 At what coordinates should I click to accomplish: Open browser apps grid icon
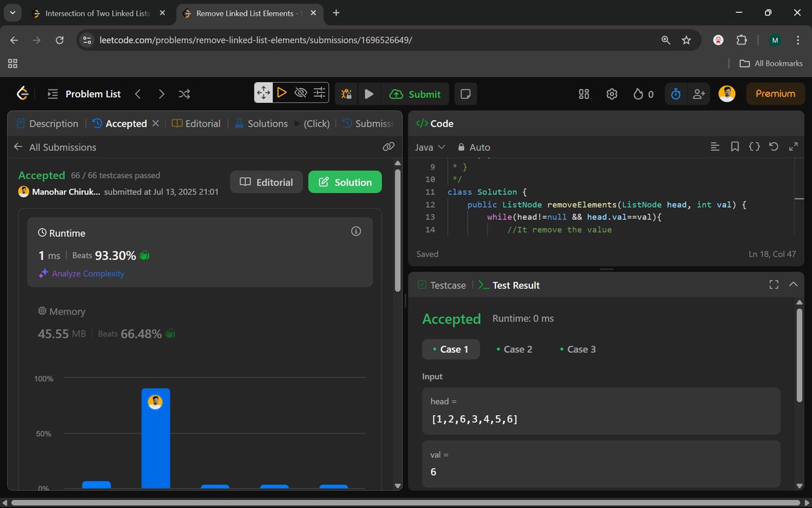pyautogui.click(x=12, y=63)
